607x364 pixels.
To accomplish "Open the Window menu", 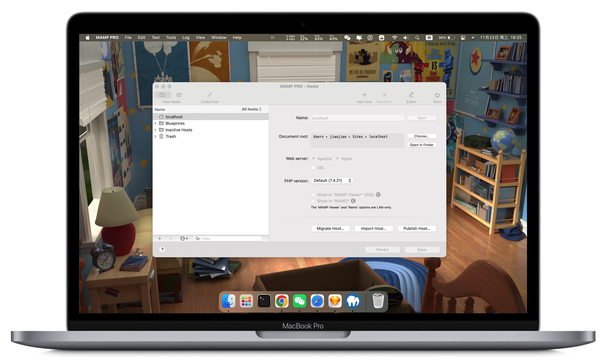I will 219,38.
